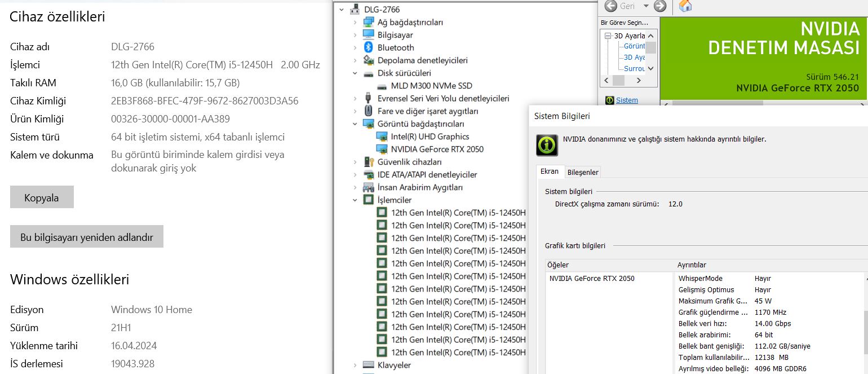Click the Sistem info icon beside Sistem link
Screen dimensions: 868x374
pos(609,100)
